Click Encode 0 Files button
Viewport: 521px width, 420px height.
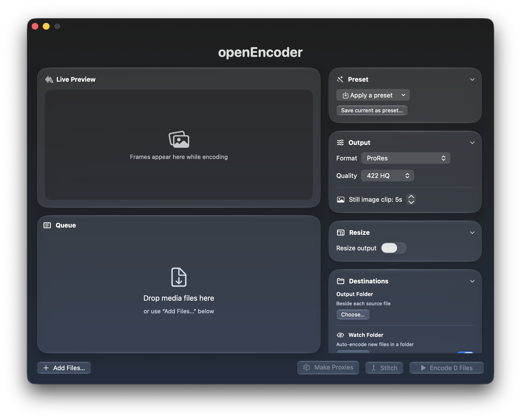(x=446, y=368)
